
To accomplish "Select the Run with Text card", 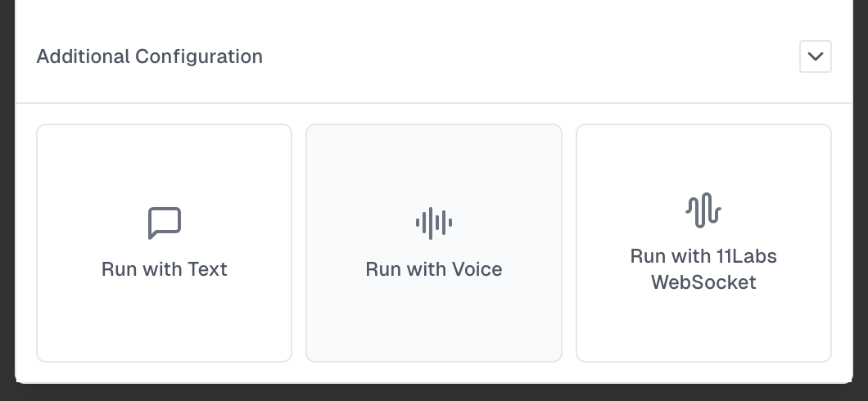I will point(164,243).
